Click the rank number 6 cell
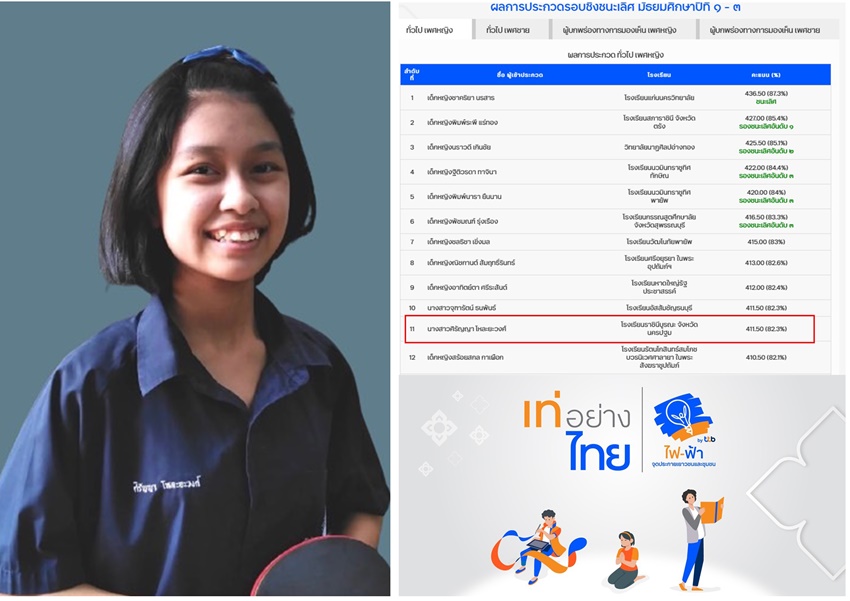The image size is (850, 601). [412, 221]
